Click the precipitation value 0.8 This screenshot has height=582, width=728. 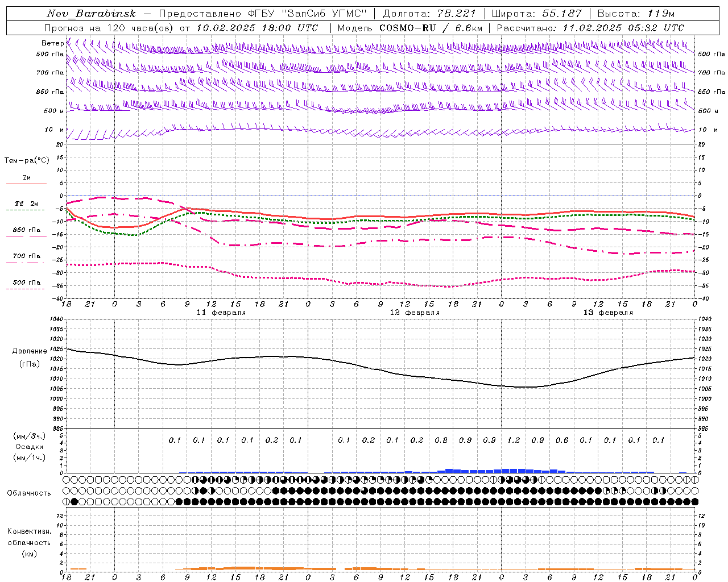pos(441,440)
